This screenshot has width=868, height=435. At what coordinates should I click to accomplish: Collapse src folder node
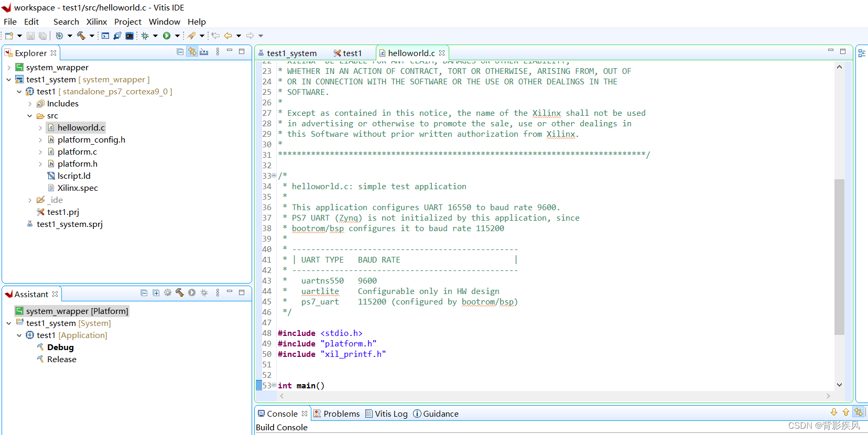click(30, 116)
